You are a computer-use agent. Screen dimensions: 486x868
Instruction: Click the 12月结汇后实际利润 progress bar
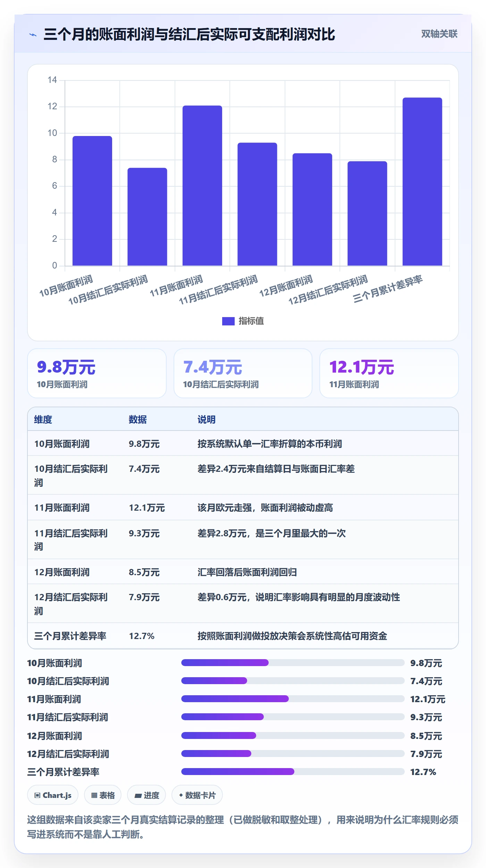[293, 754]
